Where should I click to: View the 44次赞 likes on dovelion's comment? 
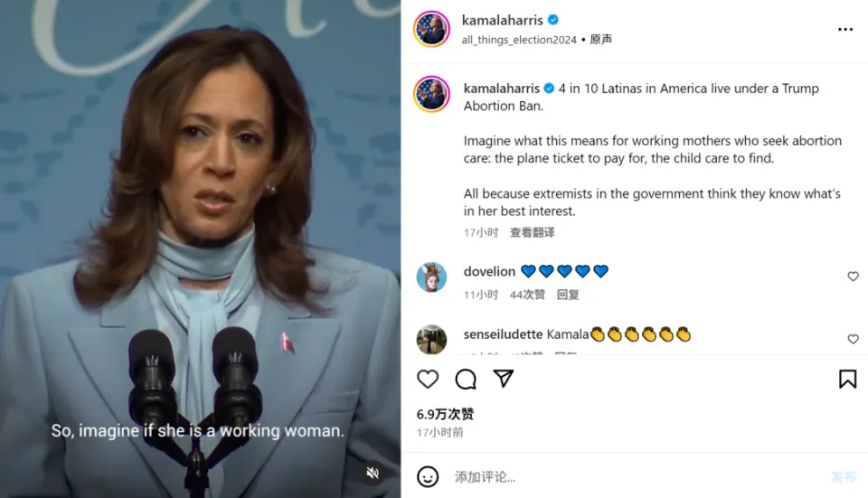[x=527, y=295]
